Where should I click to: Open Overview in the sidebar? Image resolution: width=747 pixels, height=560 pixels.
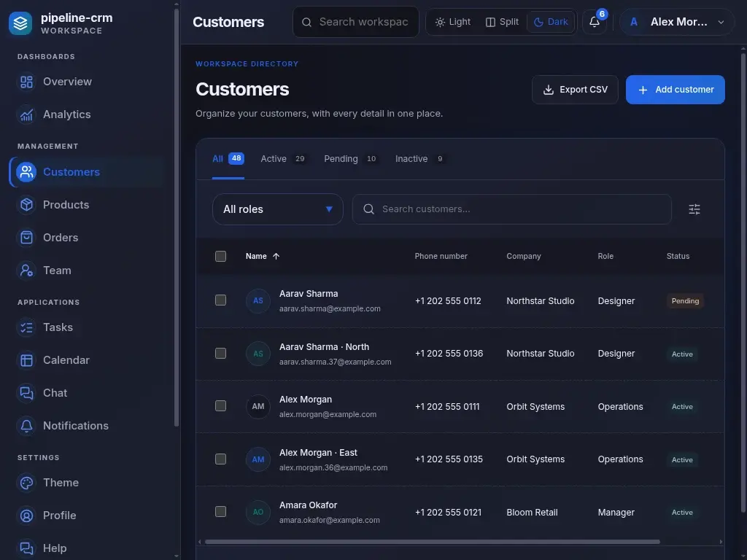click(87, 82)
